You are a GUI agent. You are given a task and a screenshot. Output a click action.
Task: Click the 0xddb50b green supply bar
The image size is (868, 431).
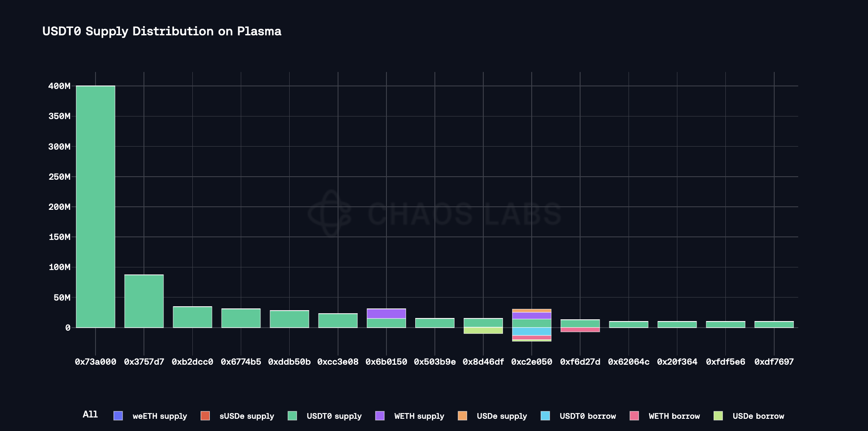point(289,319)
